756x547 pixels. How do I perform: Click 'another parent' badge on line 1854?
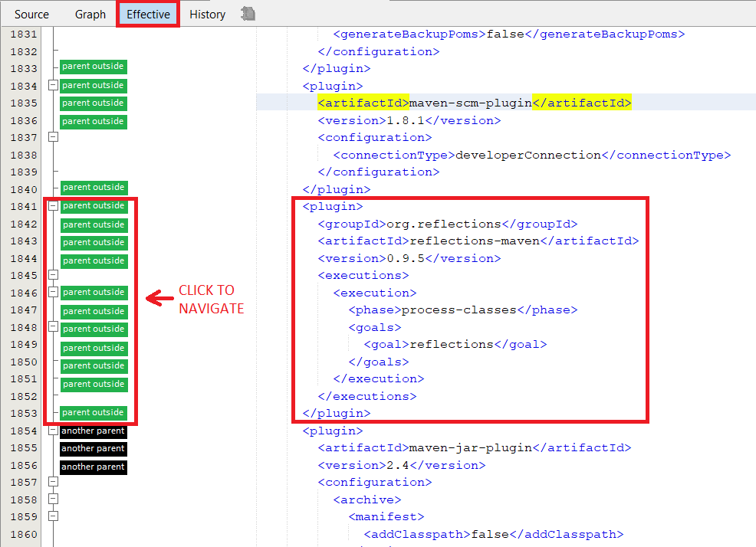(x=93, y=431)
